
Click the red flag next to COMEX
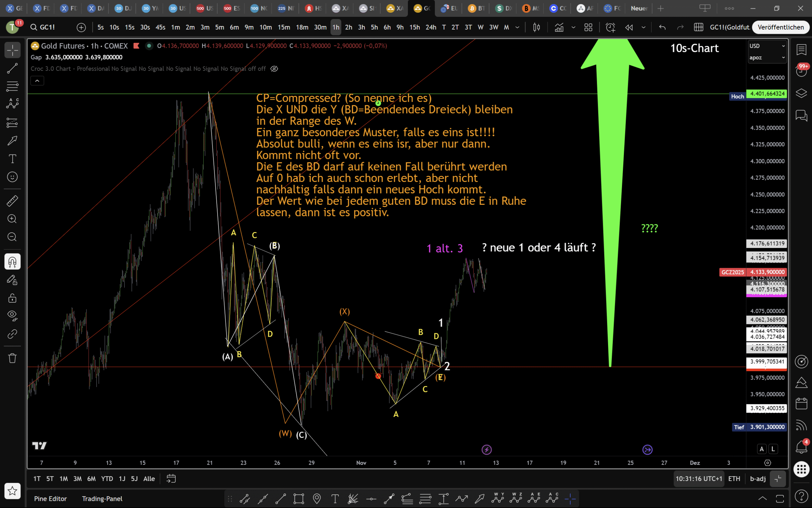click(136, 46)
